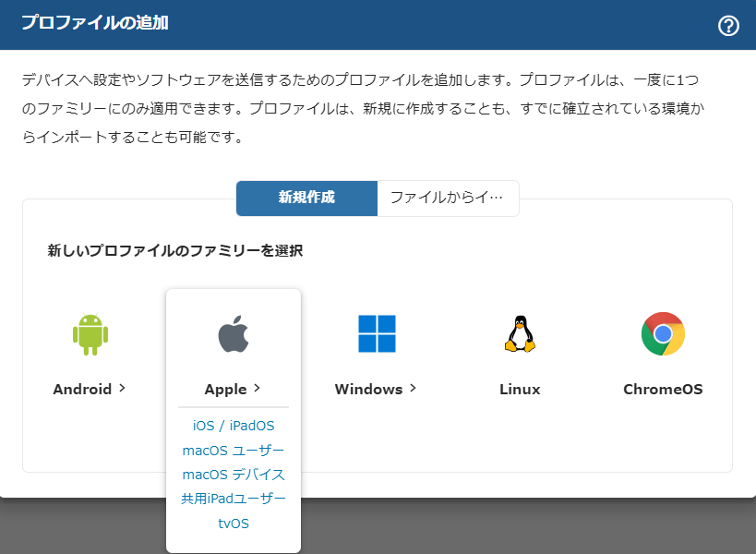The image size is (756, 554).
Task: Expand the Android family chevron
Action: tap(122, 388)
